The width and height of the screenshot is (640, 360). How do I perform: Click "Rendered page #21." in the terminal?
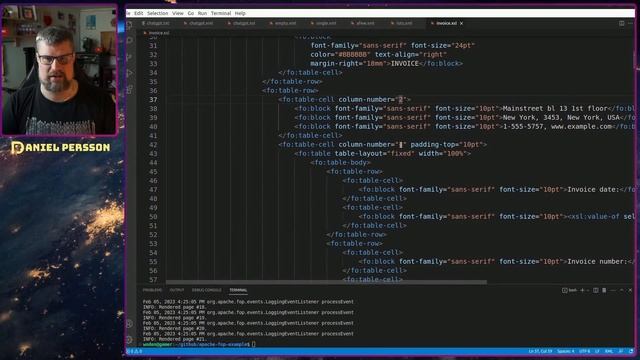click(182, 339)
